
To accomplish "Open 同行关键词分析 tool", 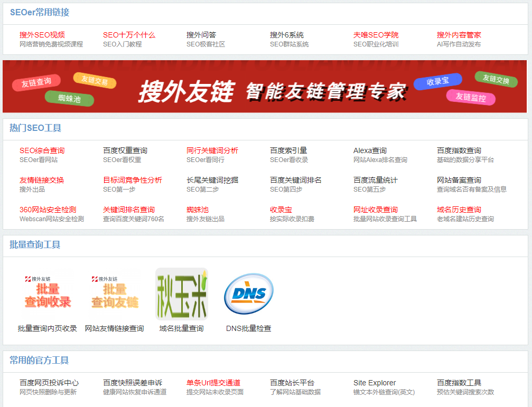I will pos(212,150).
